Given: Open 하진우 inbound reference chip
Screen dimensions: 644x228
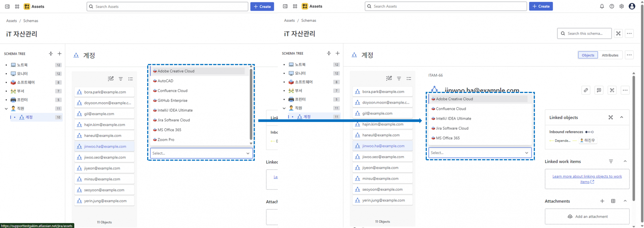Looking at the screenshot, I should tap(587, 140).
